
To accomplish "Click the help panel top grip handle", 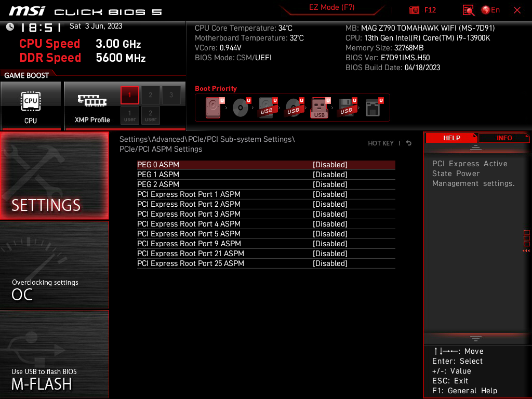I will coord(476,147).
